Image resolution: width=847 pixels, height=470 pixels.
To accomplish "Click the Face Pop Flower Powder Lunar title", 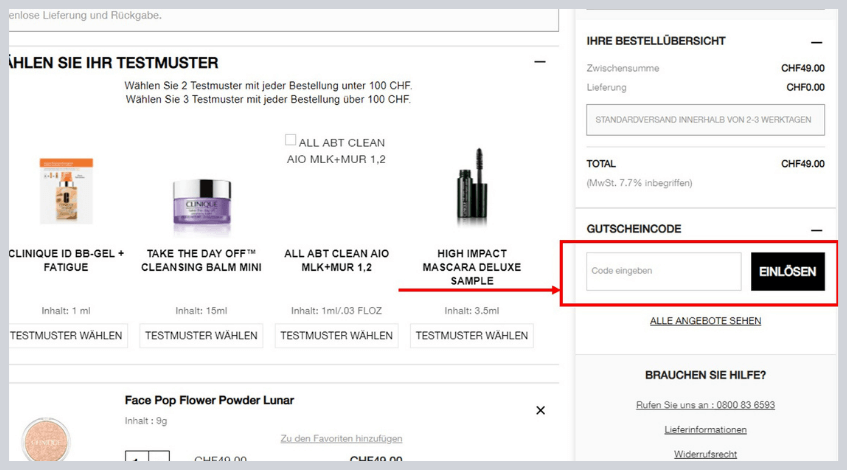I will coord(210,400).
